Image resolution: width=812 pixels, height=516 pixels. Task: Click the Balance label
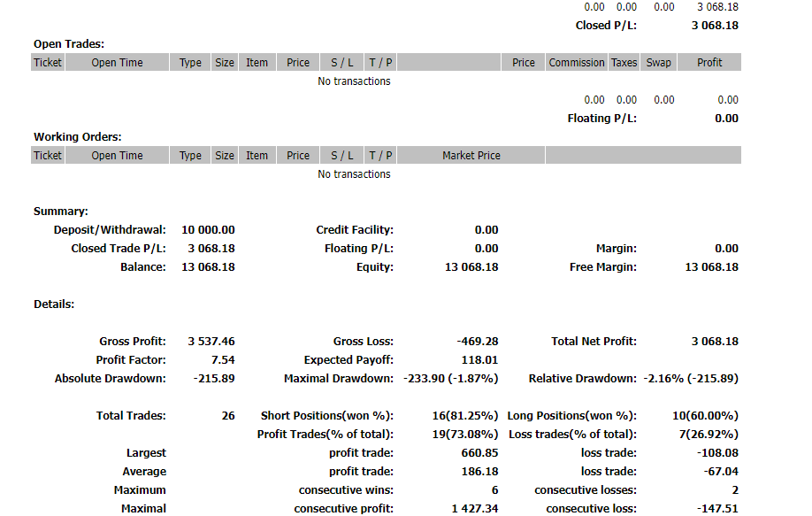(x=143, y=267)
